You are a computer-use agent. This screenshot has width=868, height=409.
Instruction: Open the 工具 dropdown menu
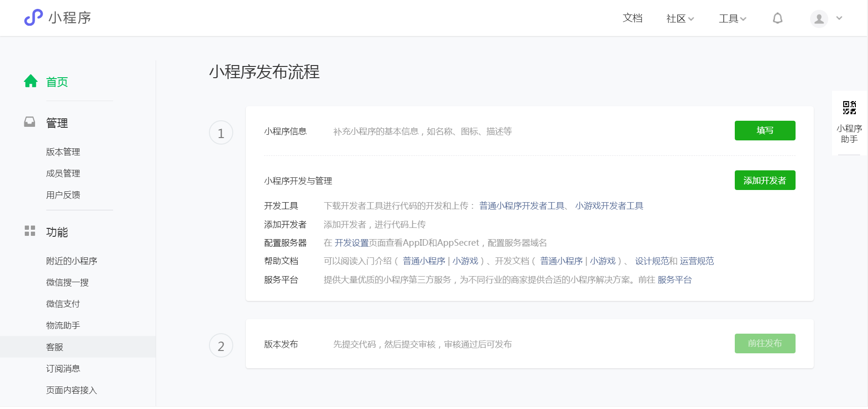click(x=732, y=19)
